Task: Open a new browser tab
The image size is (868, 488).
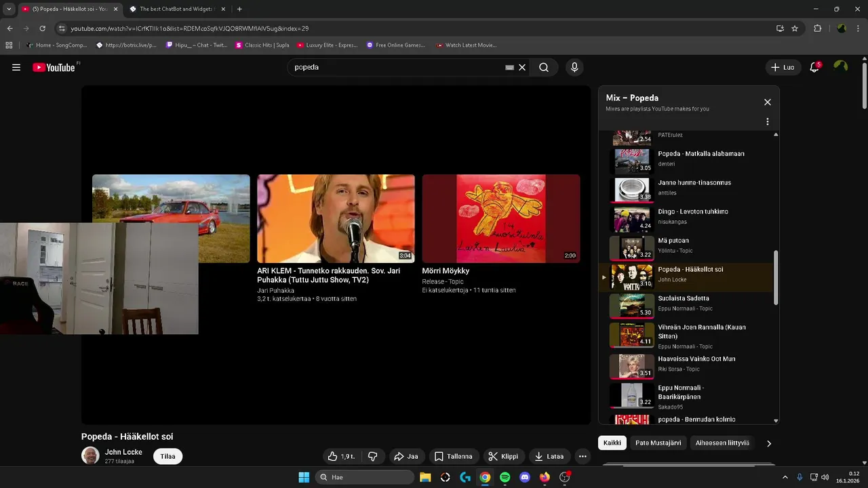Action: click(239, 9)
